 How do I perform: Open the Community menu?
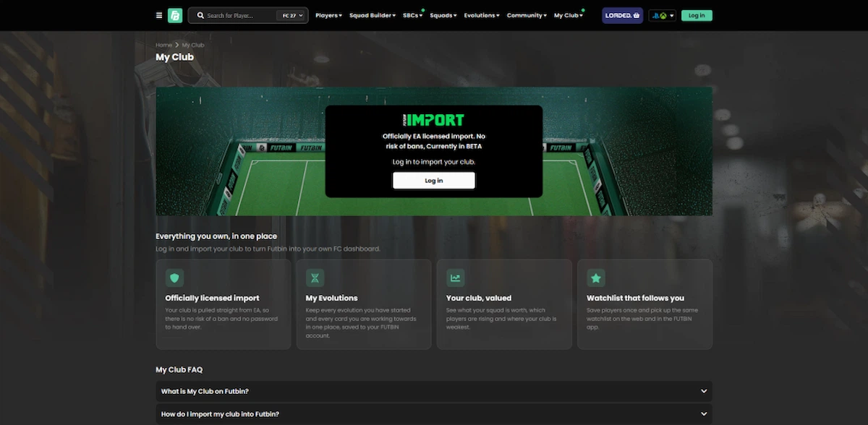tap(527, 15)
